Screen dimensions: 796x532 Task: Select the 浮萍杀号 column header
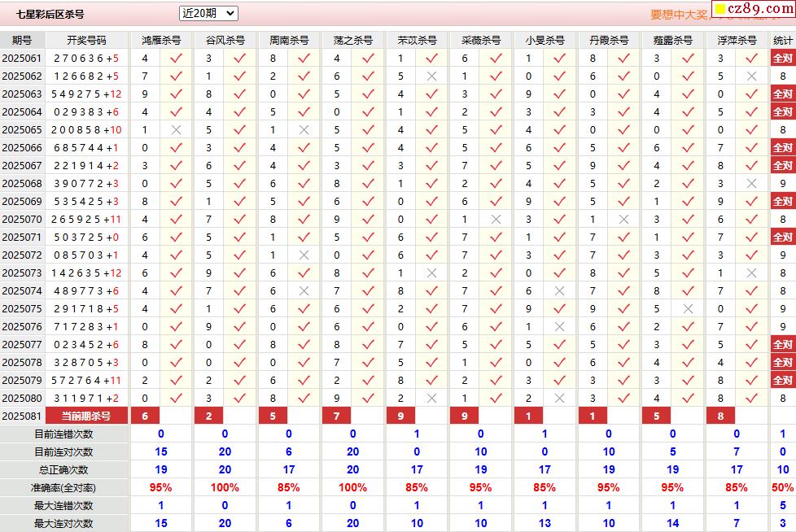737,40
